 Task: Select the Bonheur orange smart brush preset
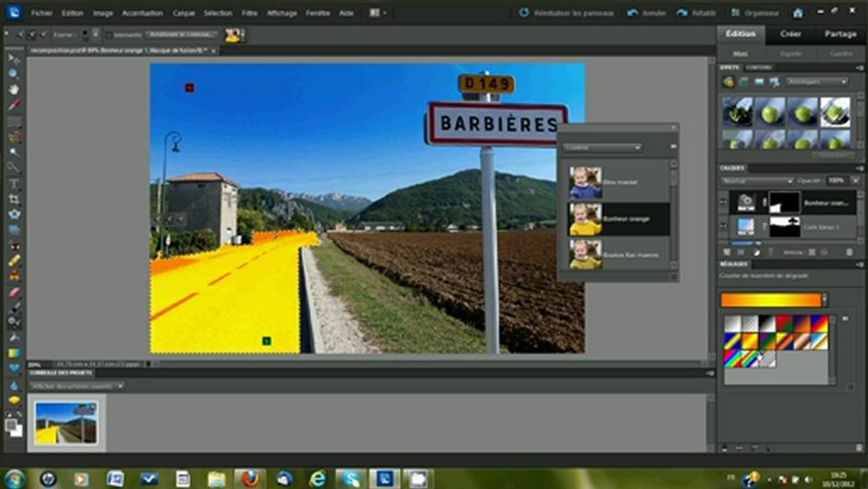619,219
